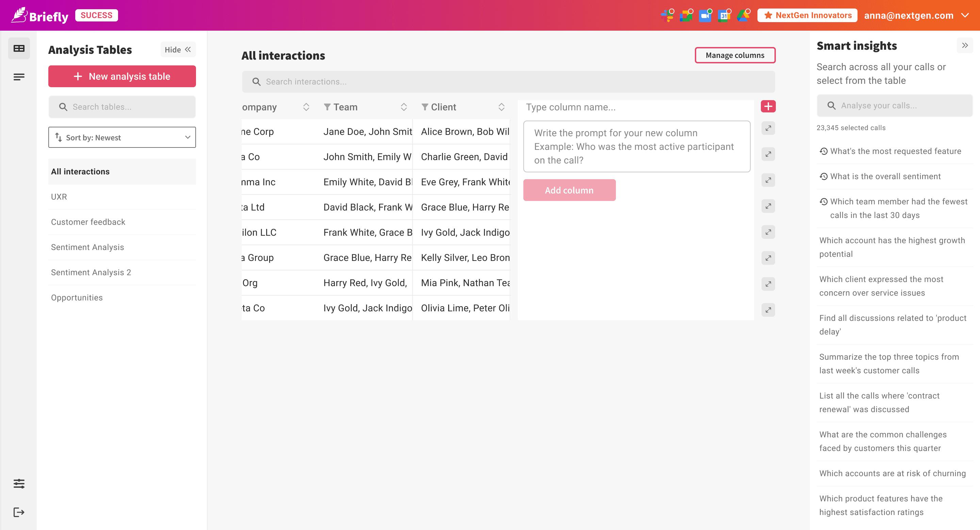Click the Google Calendar integration icon

point(723,16)
